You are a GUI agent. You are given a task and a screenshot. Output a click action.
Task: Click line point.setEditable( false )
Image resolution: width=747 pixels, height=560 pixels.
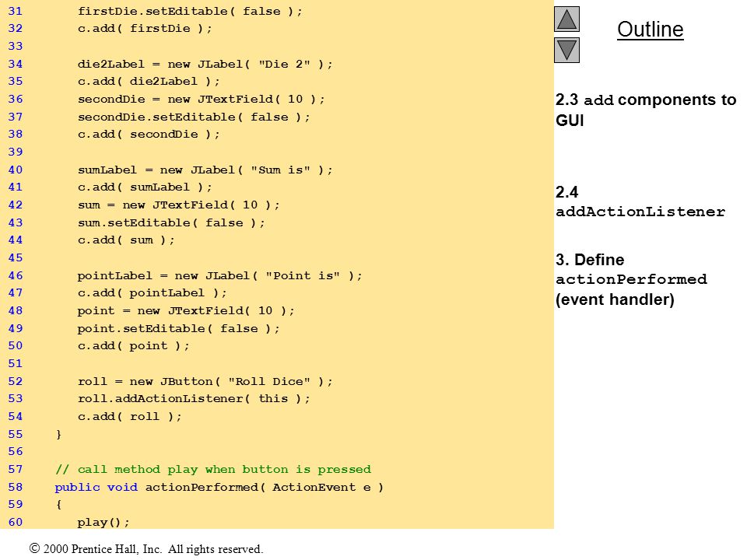tap(179, 328)
